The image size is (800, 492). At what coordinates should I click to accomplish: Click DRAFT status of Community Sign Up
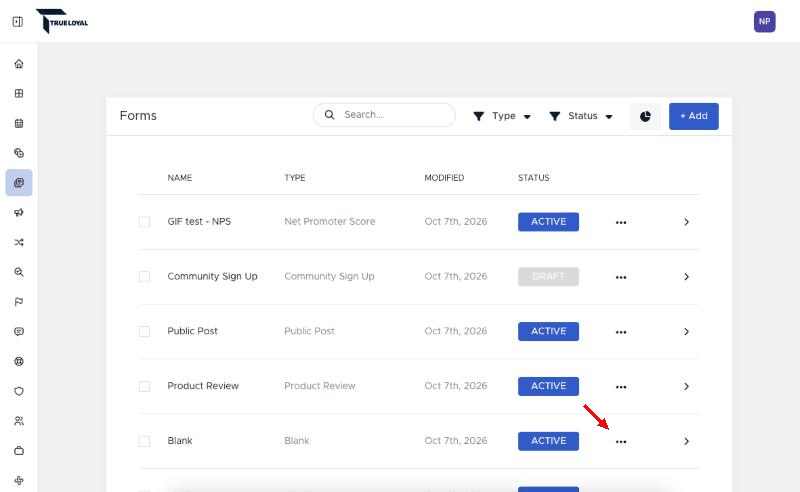pos(548,277)
